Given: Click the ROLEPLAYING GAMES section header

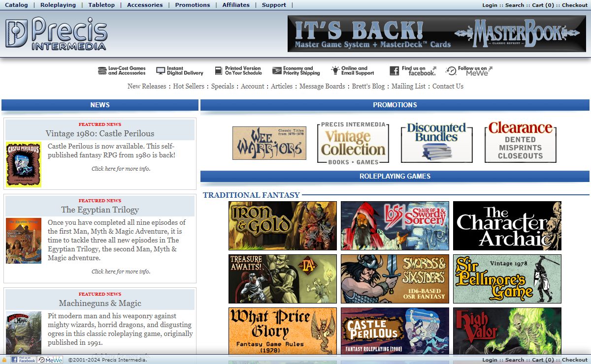Looking at the screenshot, I should pos(395,176).
